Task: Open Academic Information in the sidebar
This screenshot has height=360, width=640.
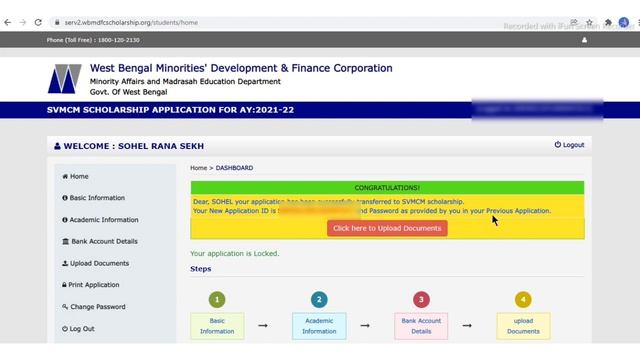Action: coord(100,220)
